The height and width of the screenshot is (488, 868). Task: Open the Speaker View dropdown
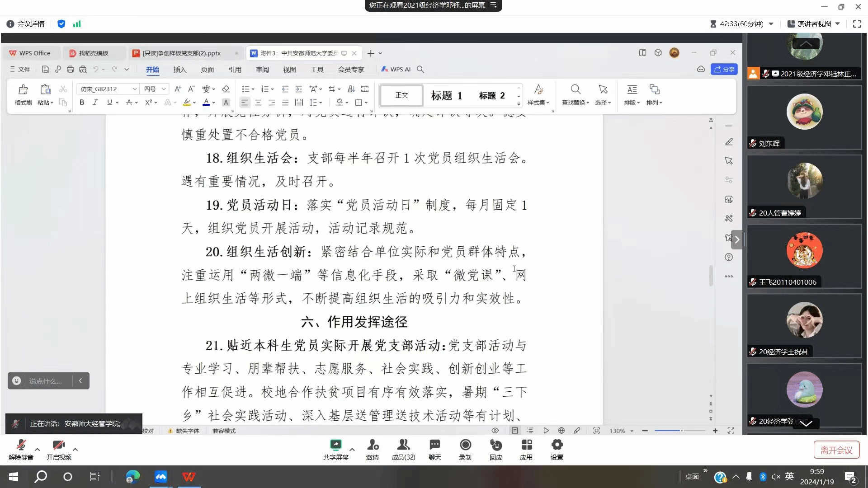[x=814, y=24]
